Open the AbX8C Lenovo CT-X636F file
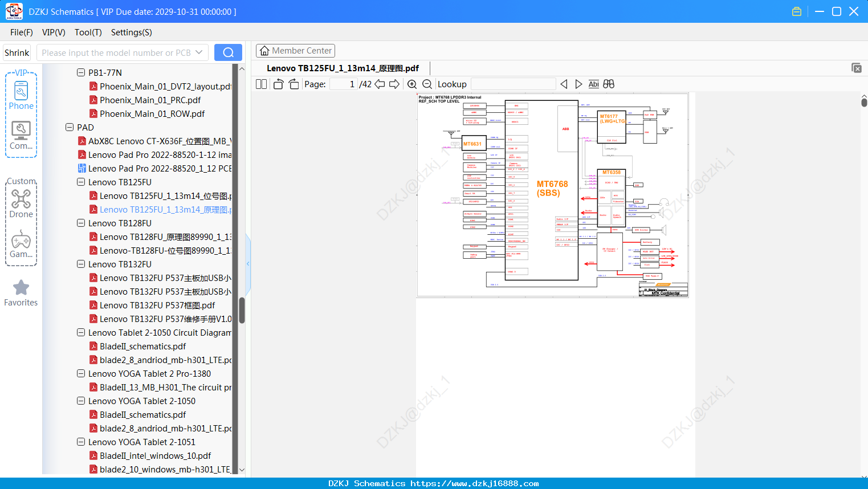Viewport: 868px width, 489px height. [x=155, y=141]
